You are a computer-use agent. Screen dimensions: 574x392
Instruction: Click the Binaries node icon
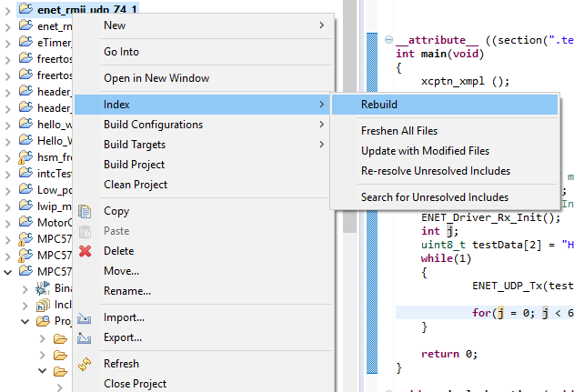click(43, 288)
